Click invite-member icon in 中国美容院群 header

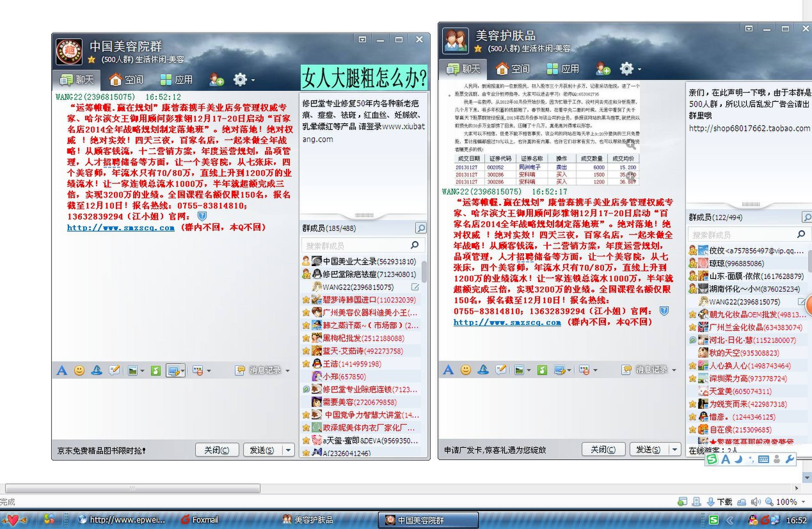(x=216, y=79)
